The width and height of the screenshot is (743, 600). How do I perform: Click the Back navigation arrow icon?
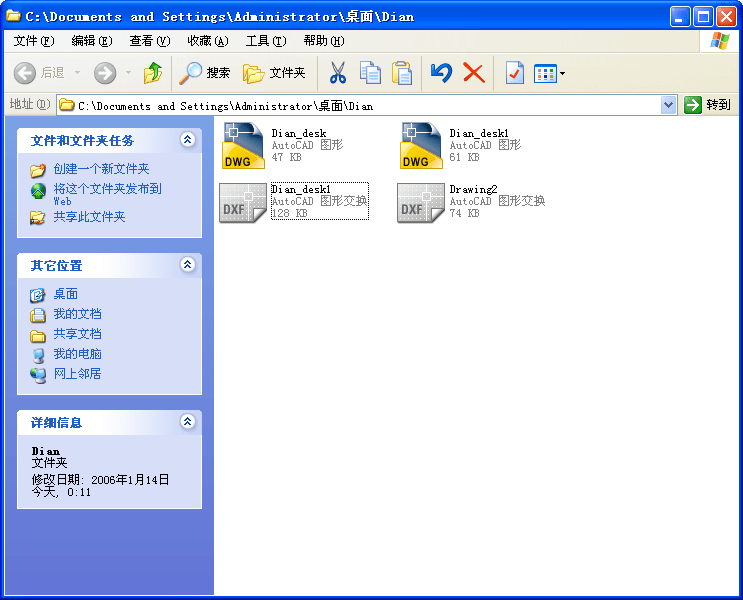[x=25, y=73]
